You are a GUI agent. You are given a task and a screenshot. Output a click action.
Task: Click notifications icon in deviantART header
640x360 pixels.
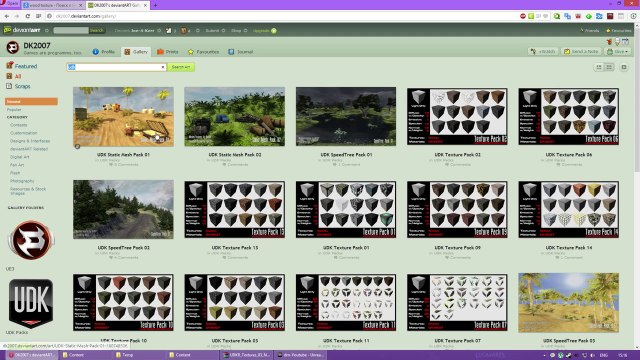click(169, 31)
